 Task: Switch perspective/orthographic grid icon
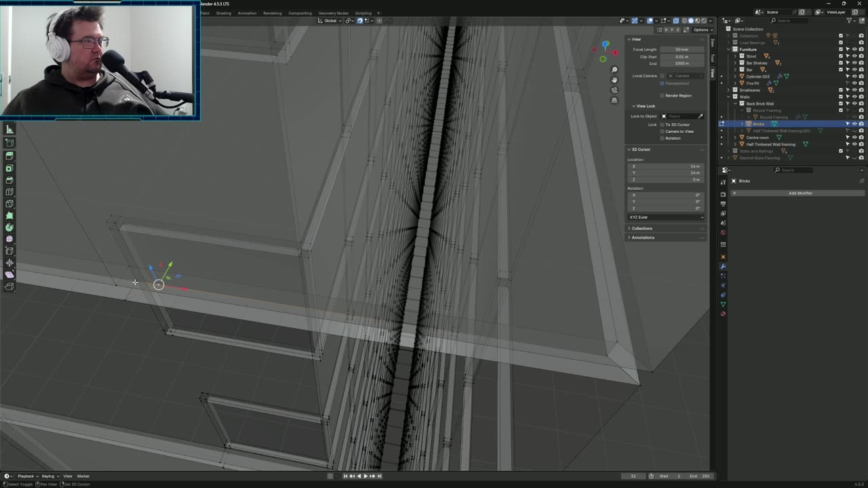coord(614,100)
